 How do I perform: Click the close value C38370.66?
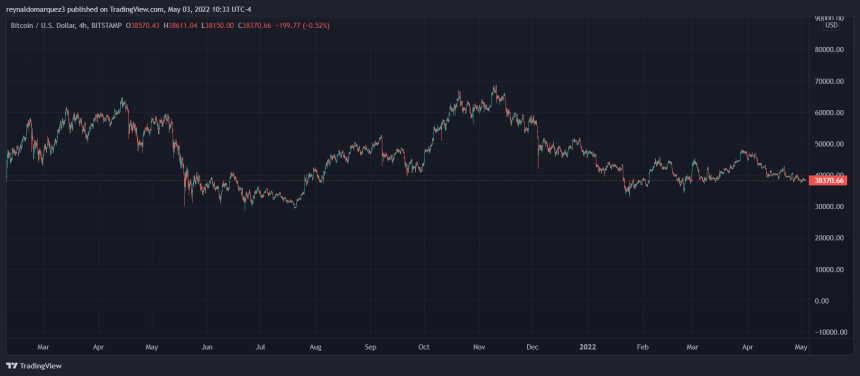click(253, 26)
